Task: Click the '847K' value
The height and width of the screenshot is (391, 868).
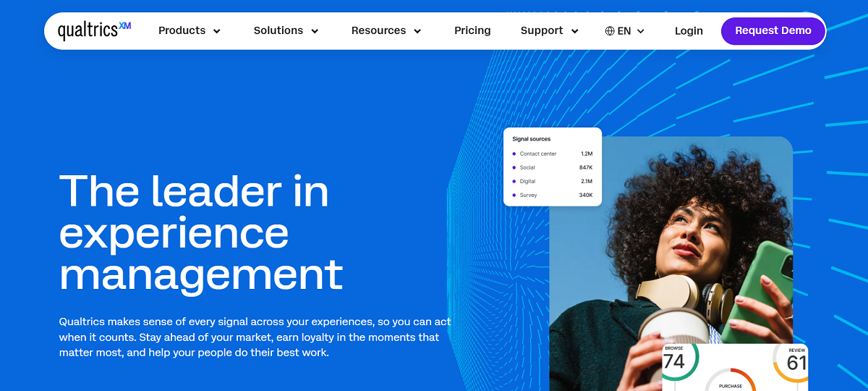Action: click(x=586, y=167)
